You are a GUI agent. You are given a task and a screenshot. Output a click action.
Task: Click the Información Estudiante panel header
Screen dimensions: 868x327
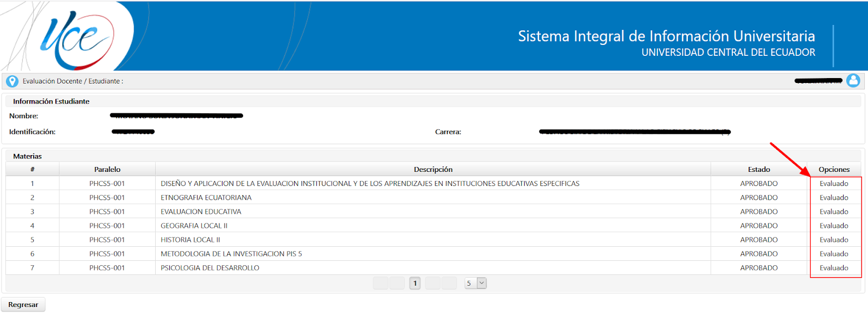tap(433, 101)
